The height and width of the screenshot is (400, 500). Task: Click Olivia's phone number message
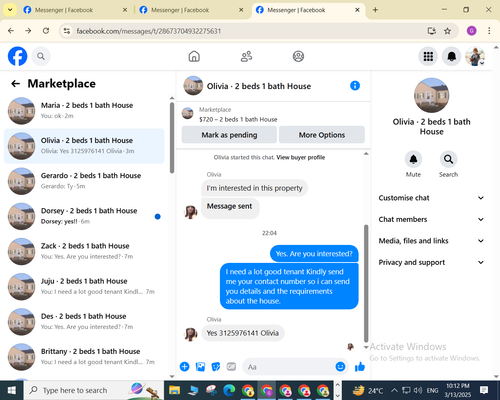click(243, 333)
